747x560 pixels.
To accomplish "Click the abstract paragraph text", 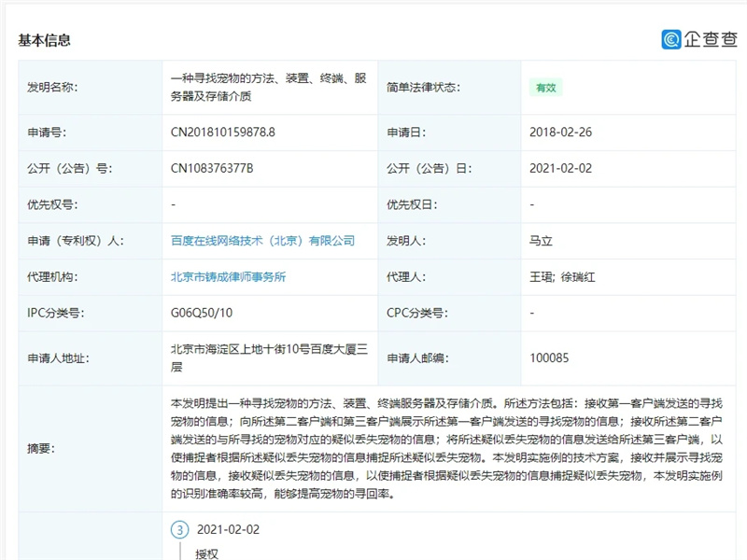I will pyautogui.click(x=446, y=448).
